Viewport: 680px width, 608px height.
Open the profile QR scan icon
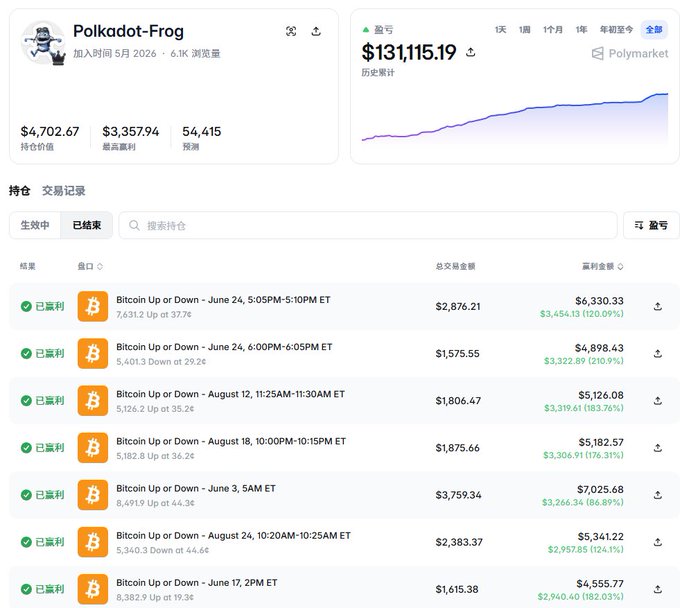(x=291, y=31)
